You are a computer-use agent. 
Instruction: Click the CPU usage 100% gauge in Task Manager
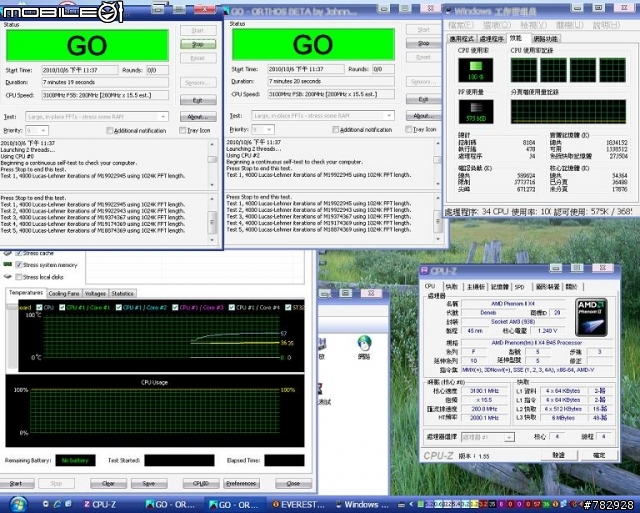476,69
